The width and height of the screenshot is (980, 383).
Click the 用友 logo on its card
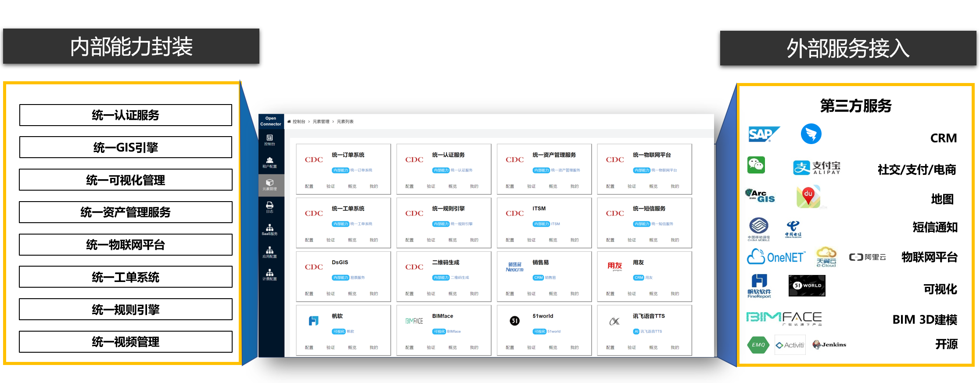coord(615,266)
